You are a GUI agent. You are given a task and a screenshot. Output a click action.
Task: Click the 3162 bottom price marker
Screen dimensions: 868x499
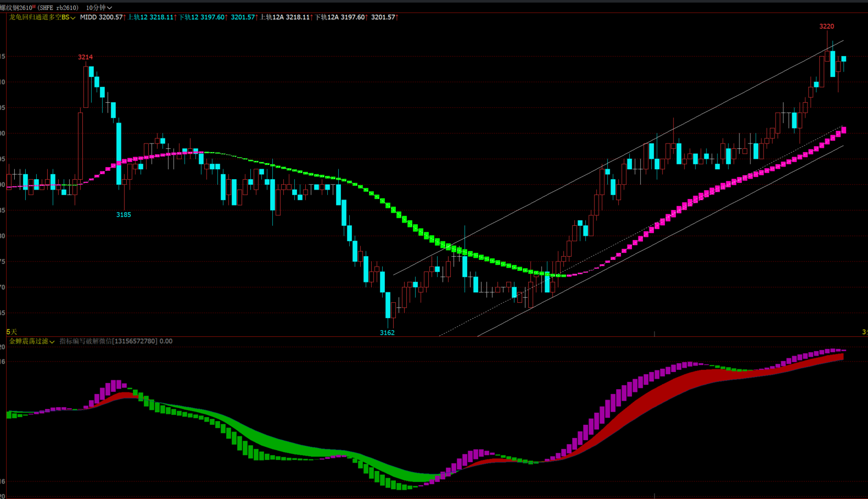tap(387, 332)
